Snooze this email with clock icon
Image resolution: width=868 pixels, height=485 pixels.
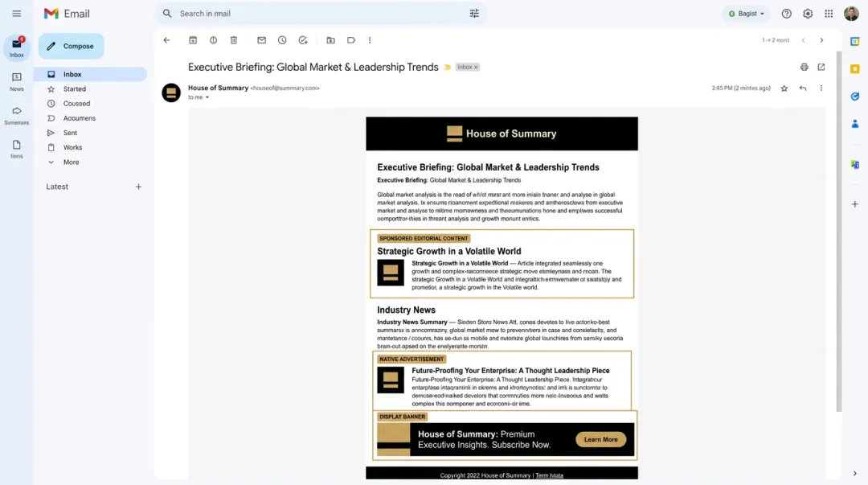[x=282, y=40]
